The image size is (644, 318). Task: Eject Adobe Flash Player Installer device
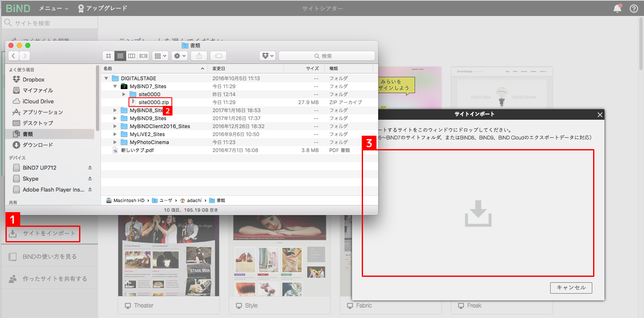tap(90, 189)
